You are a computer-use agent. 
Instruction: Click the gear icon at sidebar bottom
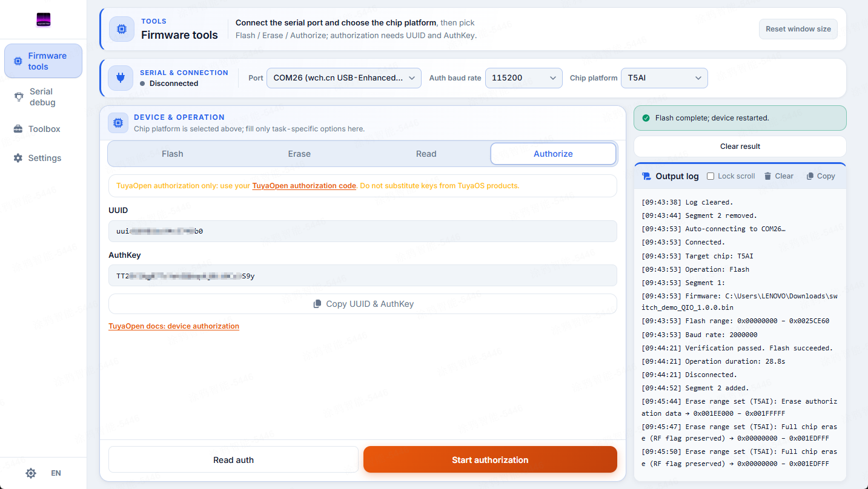point(31,473)
